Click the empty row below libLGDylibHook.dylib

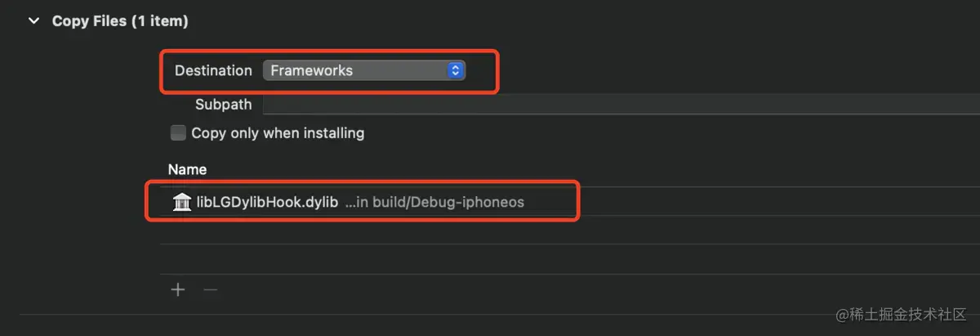570,230
